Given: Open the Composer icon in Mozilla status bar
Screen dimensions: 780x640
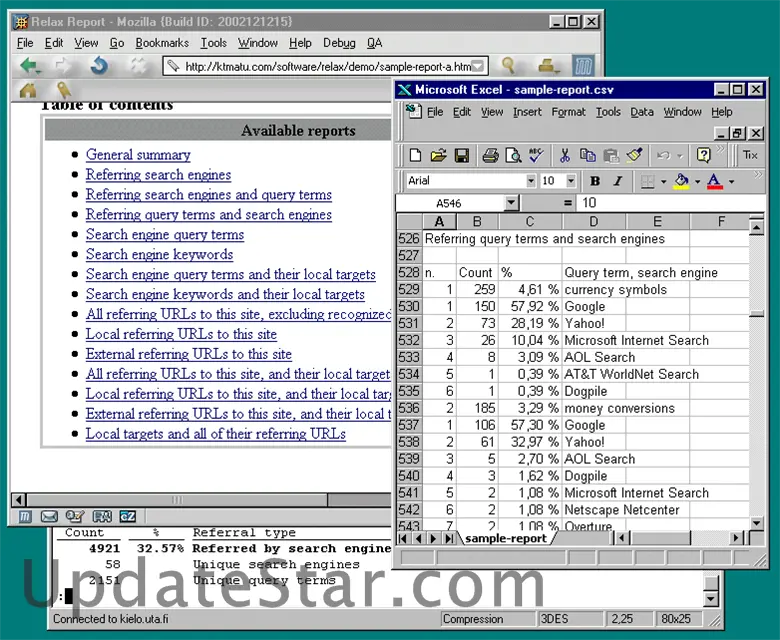Looking at the screenshot, I should click(x=75, y=516).
